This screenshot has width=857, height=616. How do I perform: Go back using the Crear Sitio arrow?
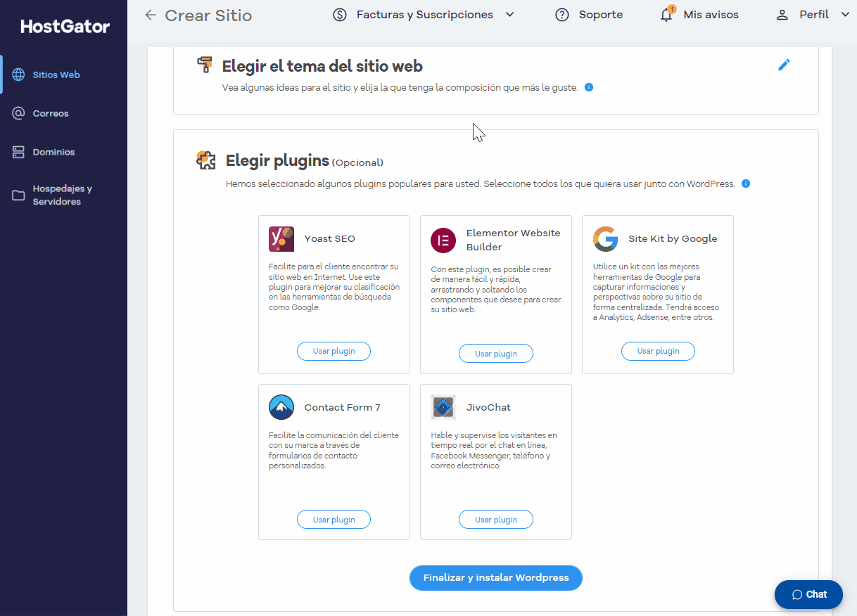[x=150, y=15]
